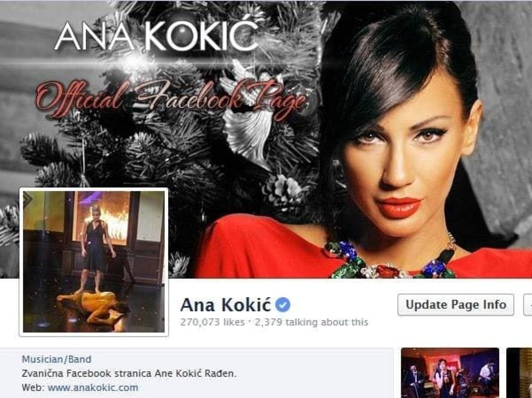Click the Zvanična Facebook stranica description text
This screenshot has width=532, height=398.
point(129,374)
